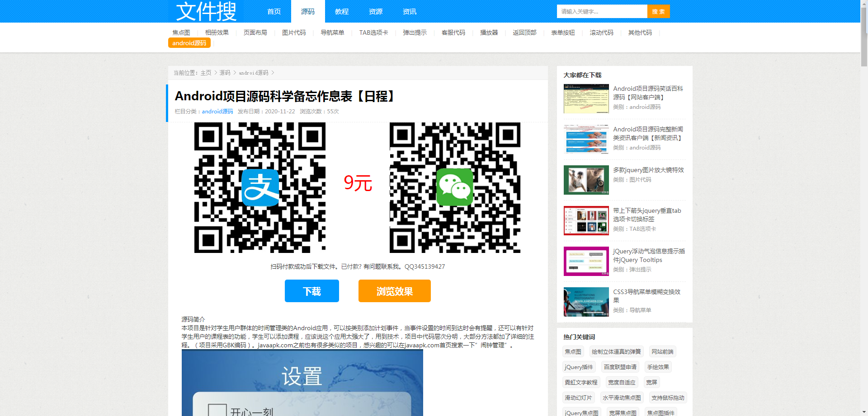Click the orange 浏览效果 button

pyautogui.click(x=395, y=291)
